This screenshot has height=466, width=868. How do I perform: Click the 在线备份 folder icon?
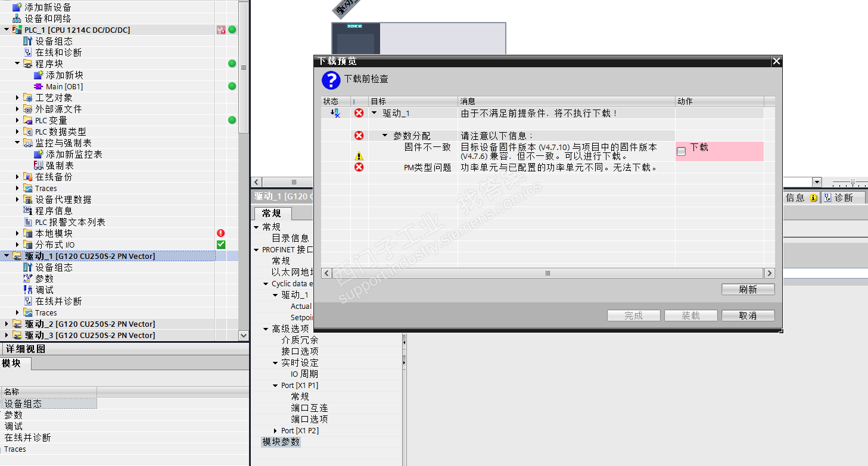pyautogui.click(x=27, y=177)
